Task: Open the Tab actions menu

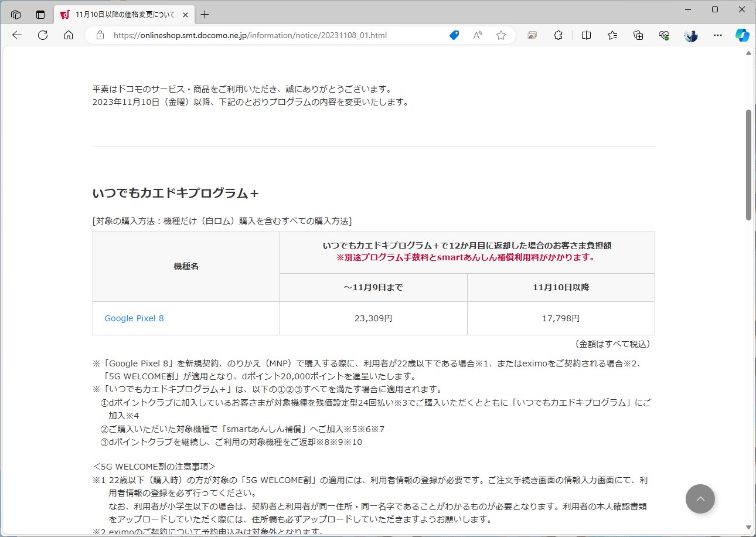Action: pyautogui.click(x=15, y=14)
